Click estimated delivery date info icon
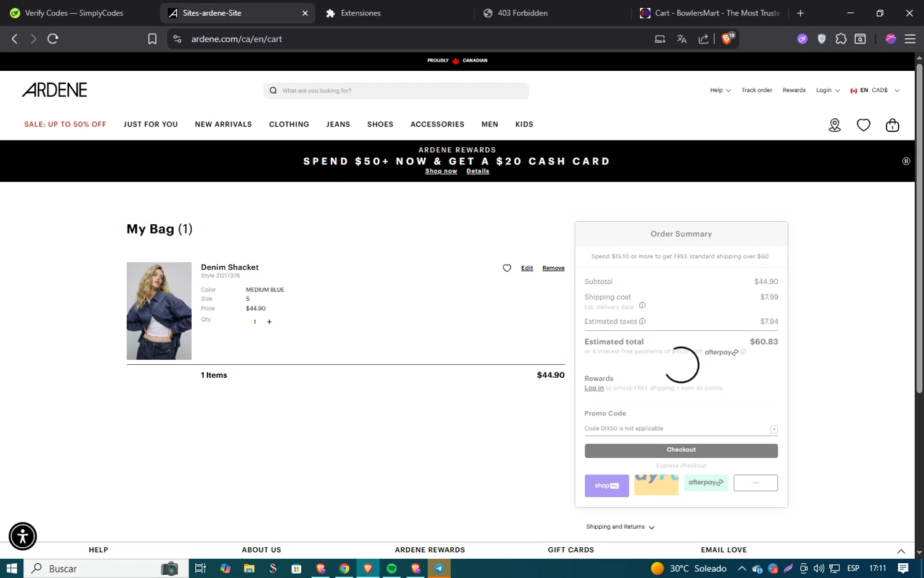Screen dimensions: 924x578 tap(642, 306)
